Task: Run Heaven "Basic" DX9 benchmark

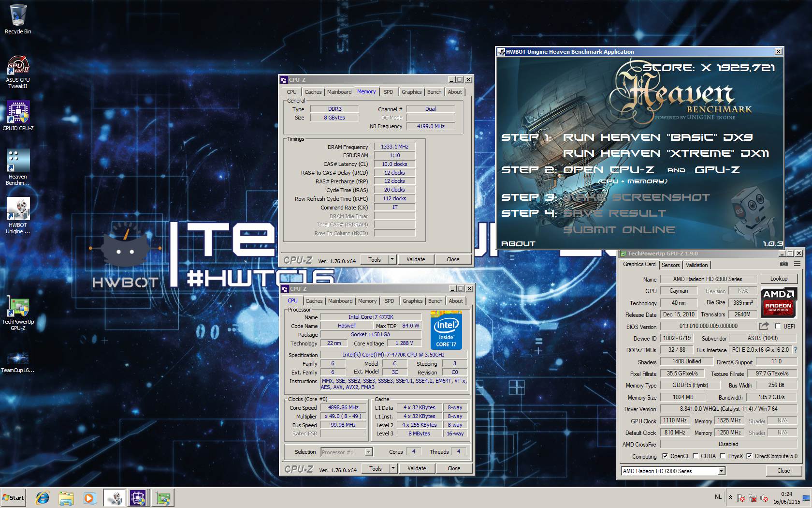Action: (x=658, y=137)
